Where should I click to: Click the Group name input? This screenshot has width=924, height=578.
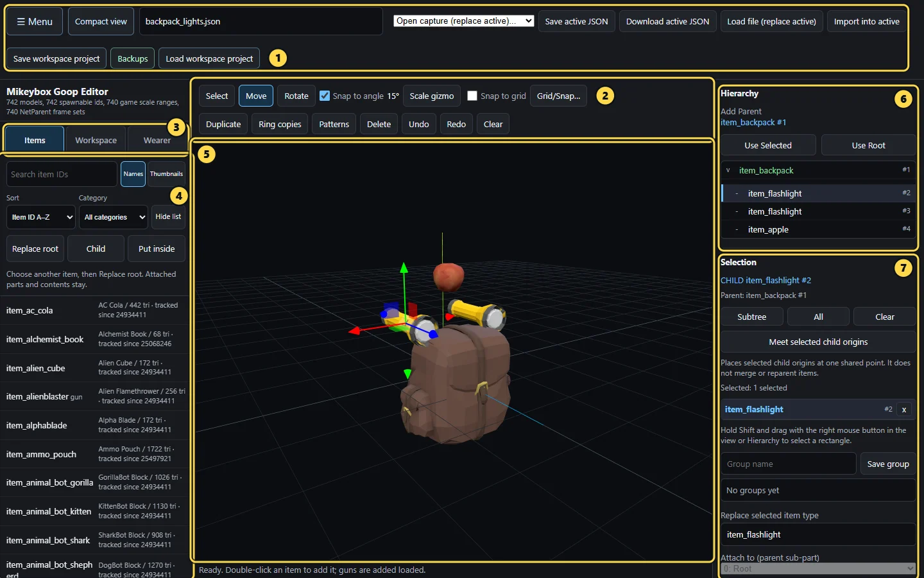pos(788,464)
